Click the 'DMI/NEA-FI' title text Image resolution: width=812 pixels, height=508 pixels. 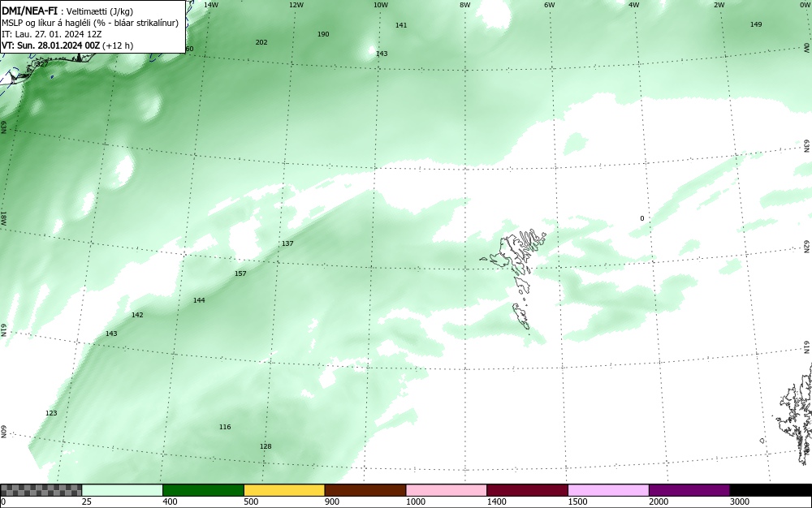[29, 11]
